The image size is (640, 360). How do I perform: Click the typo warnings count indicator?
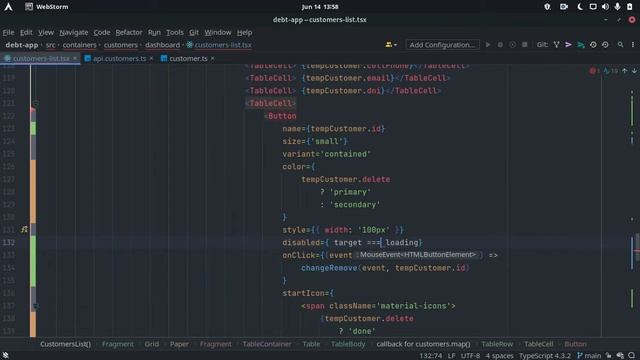tap(611, 71)
